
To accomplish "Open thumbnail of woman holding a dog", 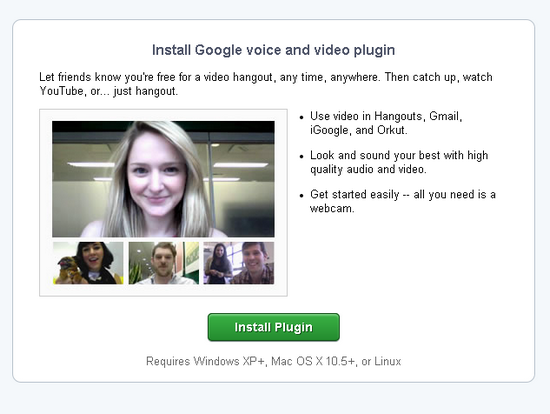I will pos(88,263).
